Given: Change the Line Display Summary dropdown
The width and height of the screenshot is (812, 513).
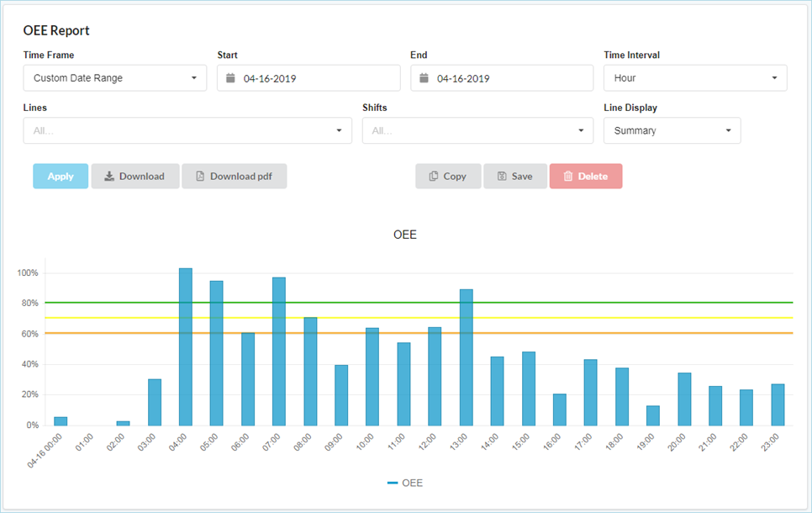Looking at the screenshot, I should point(672,130).
